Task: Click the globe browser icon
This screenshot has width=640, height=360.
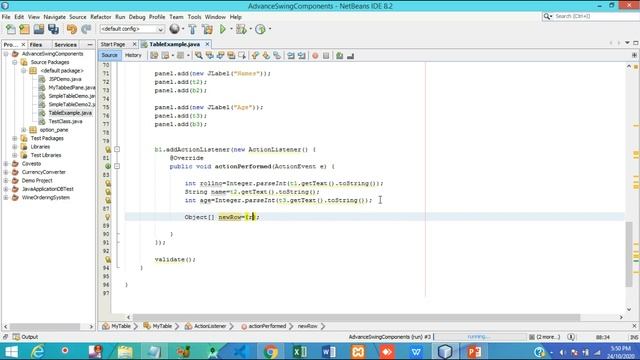Action: 175,29
